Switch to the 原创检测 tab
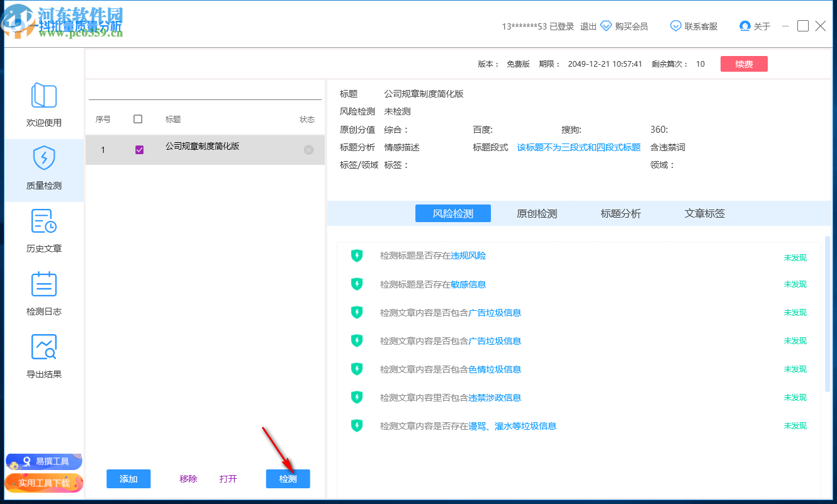 point(536,213)
